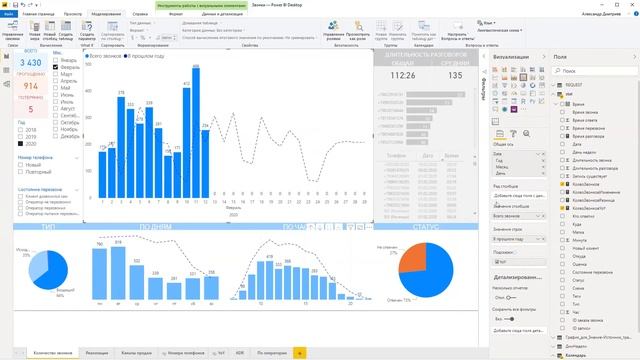Click Просмотреть как роли (view as roles)

[358, 31]
